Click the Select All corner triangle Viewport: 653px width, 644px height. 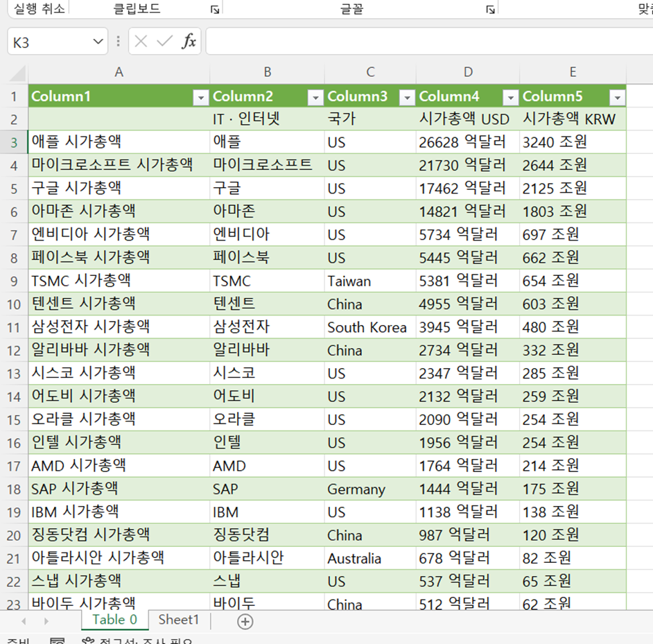point(17,73)
